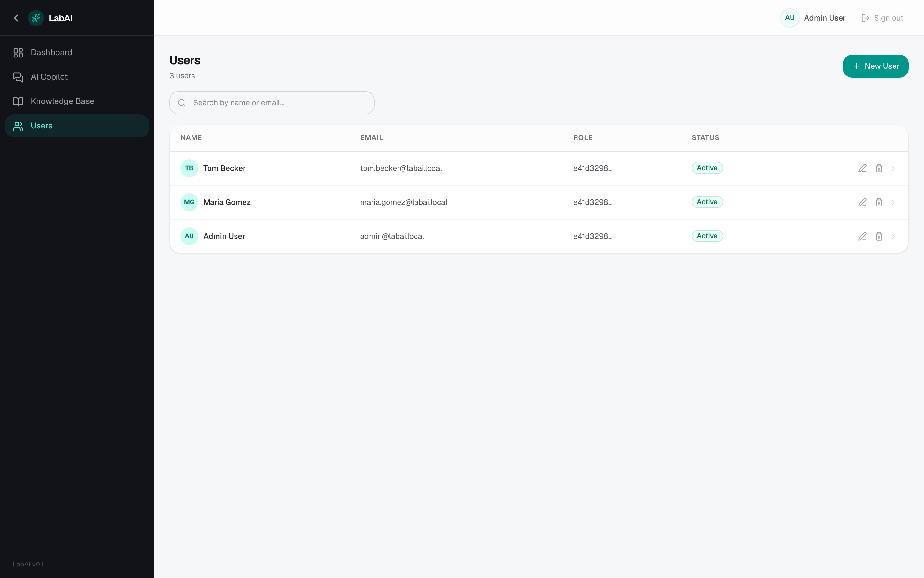Click the AU avatar in Admin User row
The image size is (924, 578).
tap(189, 236)
